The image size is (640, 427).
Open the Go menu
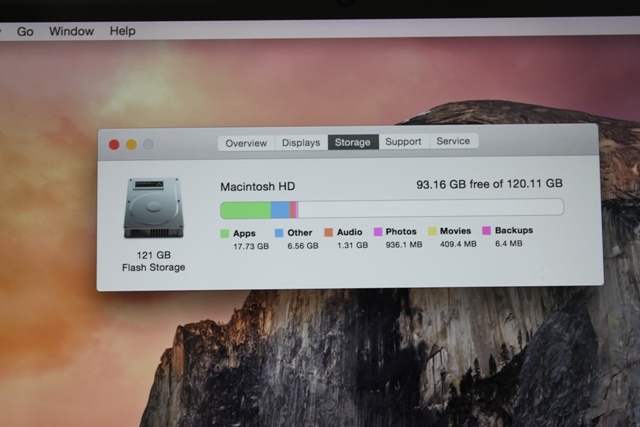point(25,31)
